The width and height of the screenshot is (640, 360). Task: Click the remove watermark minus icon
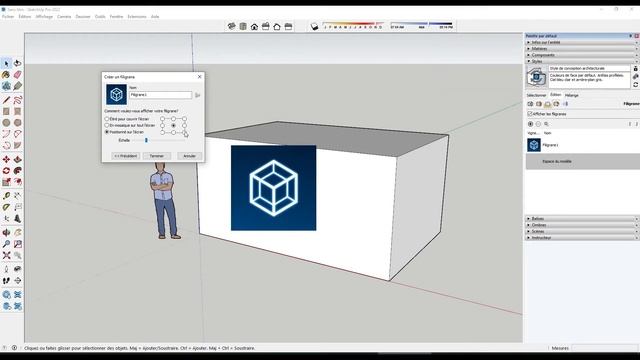coord(538,124)
